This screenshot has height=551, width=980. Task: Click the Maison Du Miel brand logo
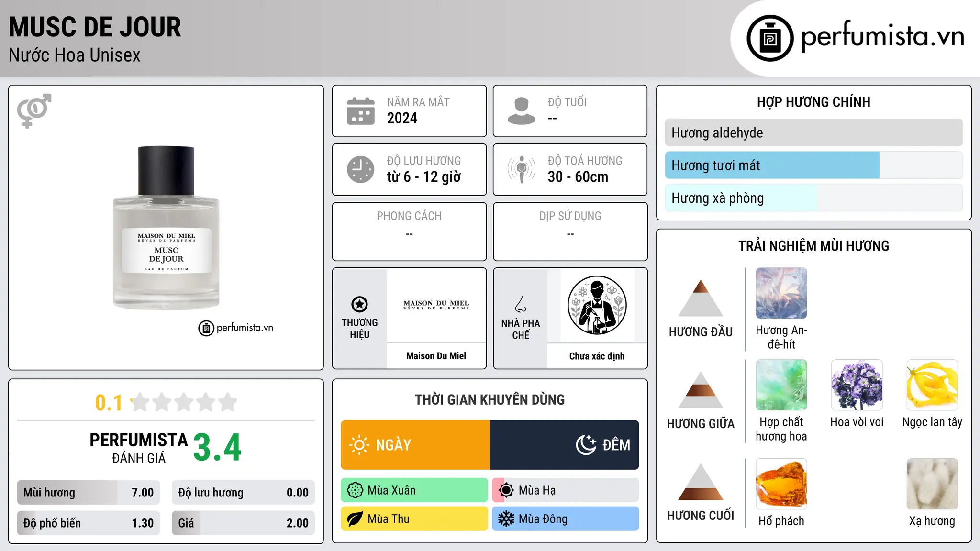tap(436, 305)
